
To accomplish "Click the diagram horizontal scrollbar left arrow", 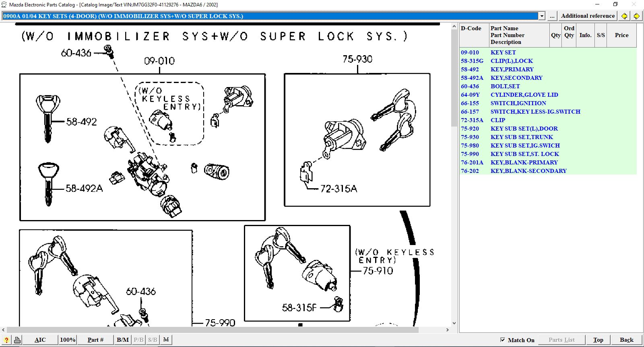I will (x=4, y=330).
